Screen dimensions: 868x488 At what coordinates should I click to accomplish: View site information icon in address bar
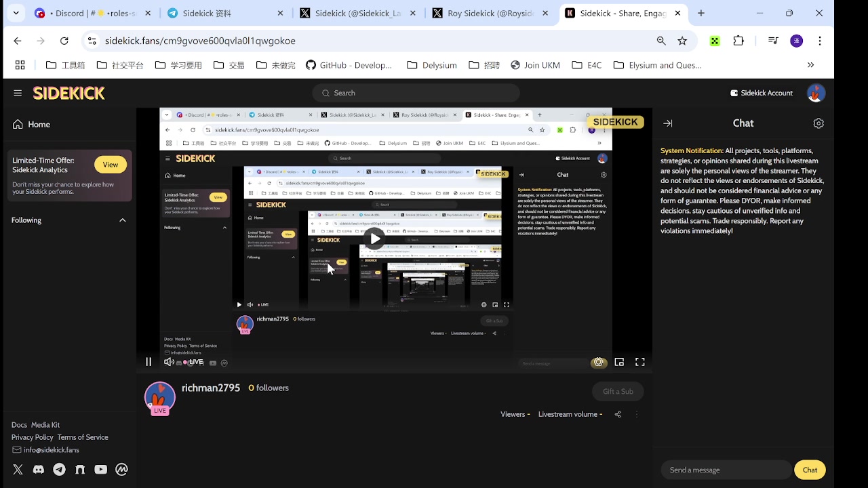click(92, 41)
